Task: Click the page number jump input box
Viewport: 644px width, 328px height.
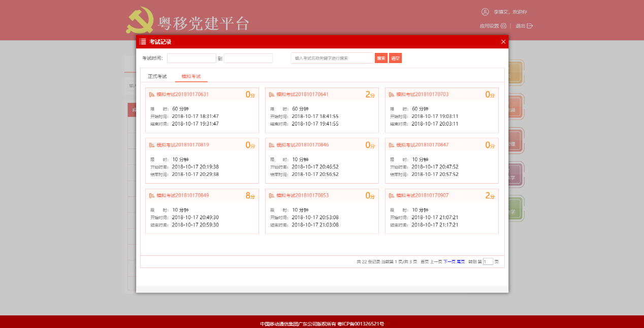Action: [488, 261]
